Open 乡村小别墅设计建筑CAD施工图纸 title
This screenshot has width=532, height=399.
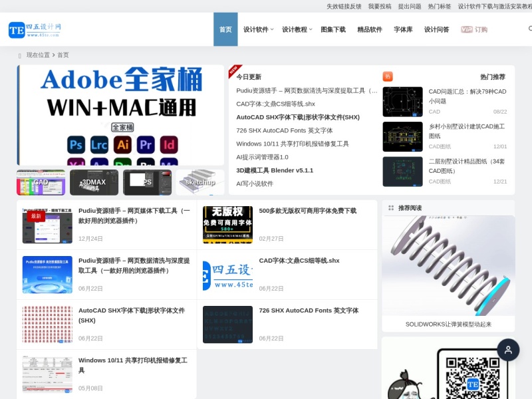(x=467, y=131)
